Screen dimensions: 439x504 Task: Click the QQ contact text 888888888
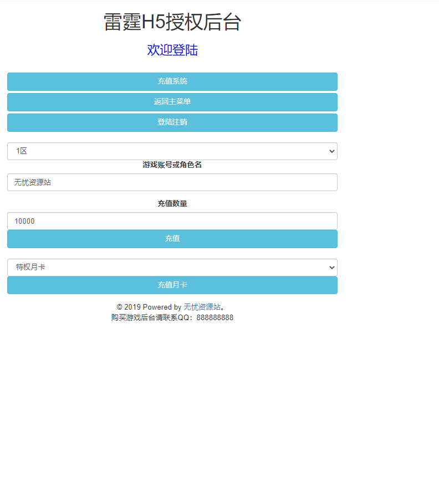point(215,317)
